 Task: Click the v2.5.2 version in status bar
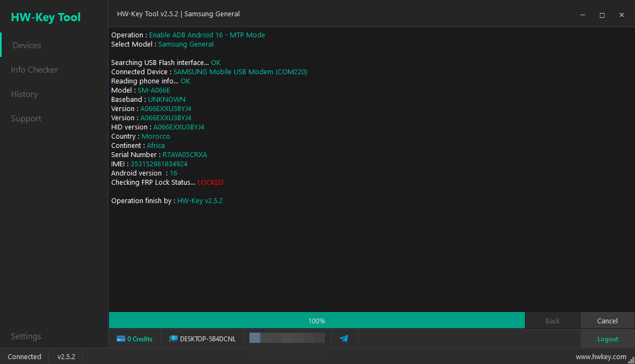click(66, 357)
